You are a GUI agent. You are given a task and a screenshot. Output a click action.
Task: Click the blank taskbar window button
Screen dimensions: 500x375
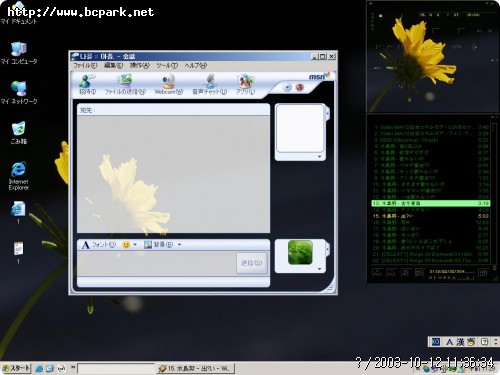click(117, 369)
